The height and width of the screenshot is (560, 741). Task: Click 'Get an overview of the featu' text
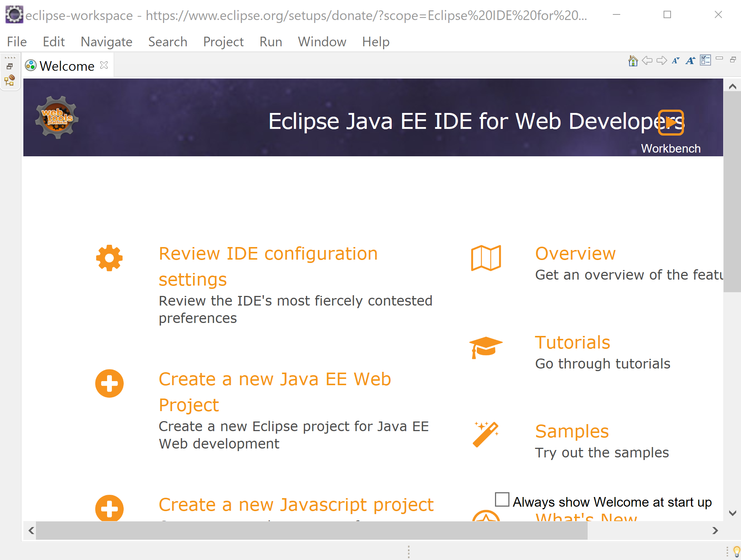tap(629, 275)
